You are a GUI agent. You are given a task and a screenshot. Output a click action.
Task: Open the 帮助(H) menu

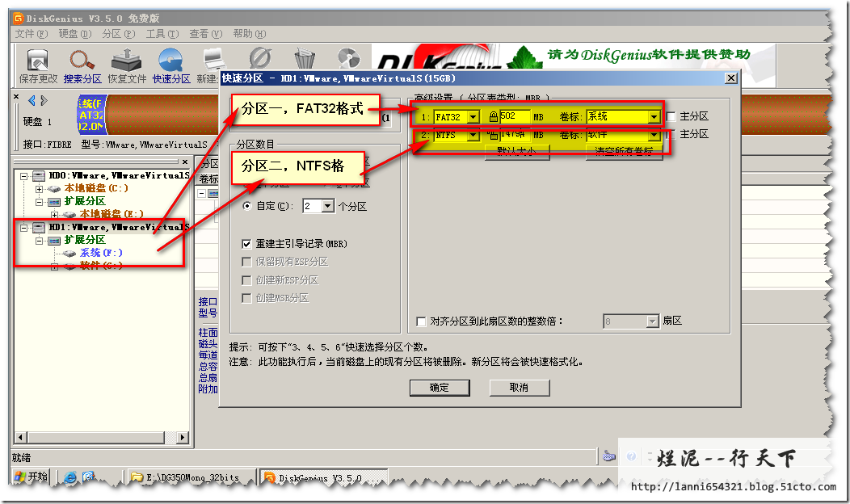coord(250,34)
